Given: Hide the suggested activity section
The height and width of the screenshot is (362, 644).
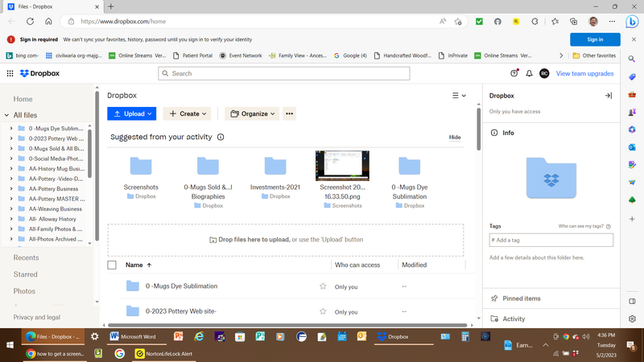Looking at the screenshot, I should tap(454, 137).
